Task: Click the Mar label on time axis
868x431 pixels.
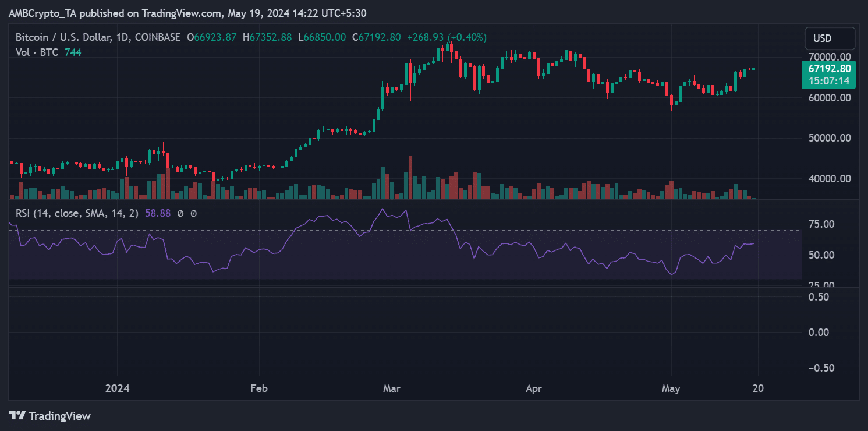Action: 392,388
